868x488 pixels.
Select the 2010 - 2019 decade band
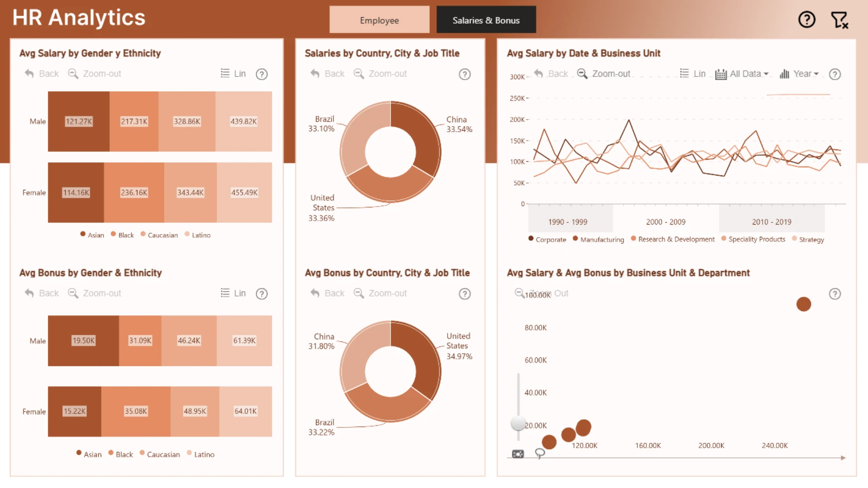click(x=772, y=218)
